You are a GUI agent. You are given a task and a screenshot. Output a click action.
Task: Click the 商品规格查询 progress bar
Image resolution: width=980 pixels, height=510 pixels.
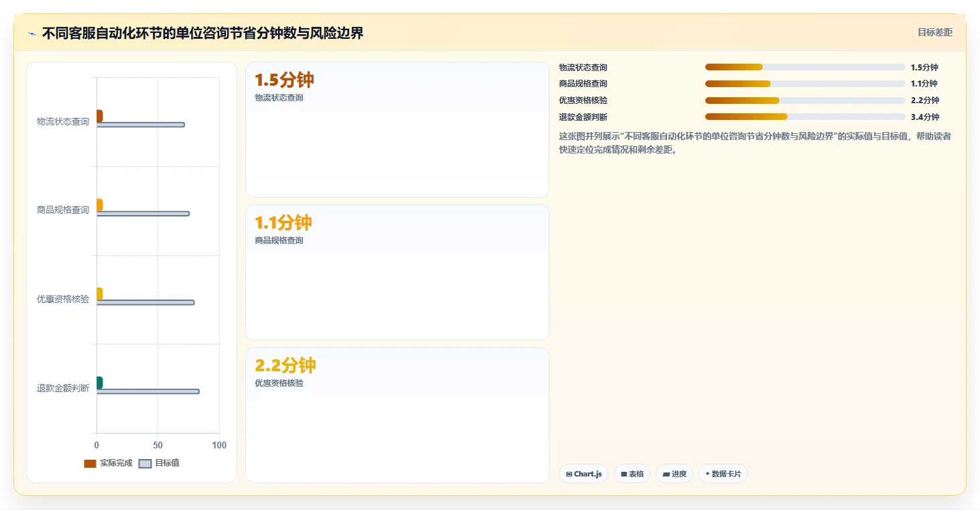coord(805,84)
